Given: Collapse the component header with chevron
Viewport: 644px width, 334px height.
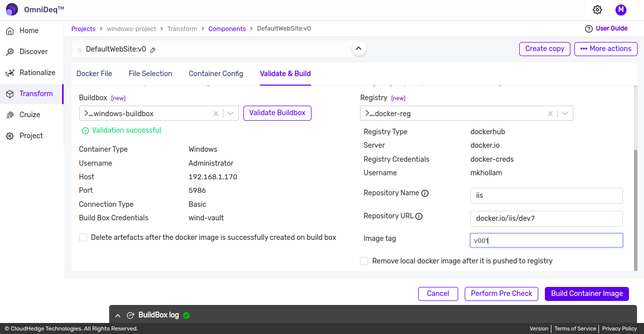Looking at the screenshot, I should coord(358,49).
